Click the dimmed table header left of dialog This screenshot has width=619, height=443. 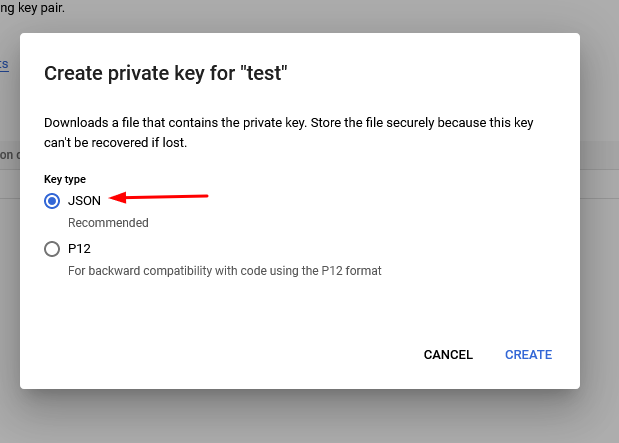tap(8, 155)
